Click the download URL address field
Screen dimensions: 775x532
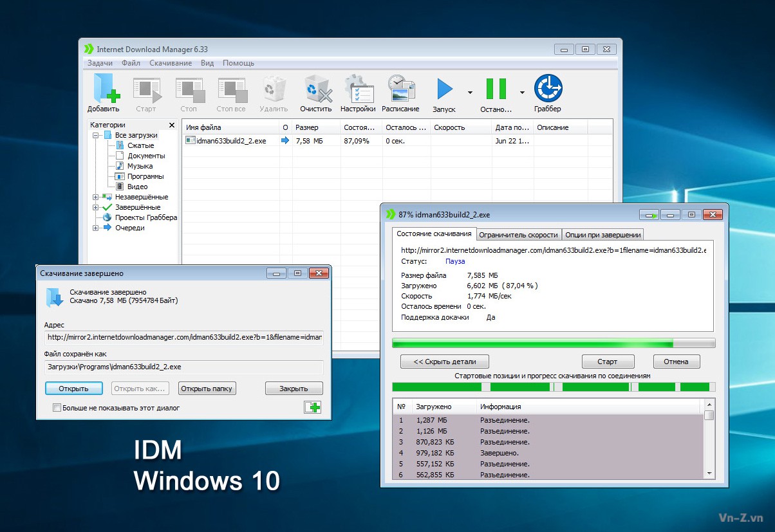183,337
